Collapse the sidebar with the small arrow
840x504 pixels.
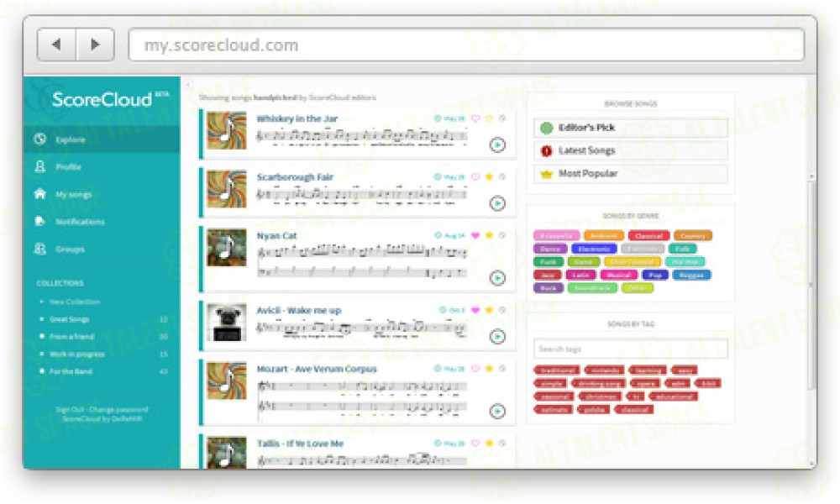[x=188, y=84]
